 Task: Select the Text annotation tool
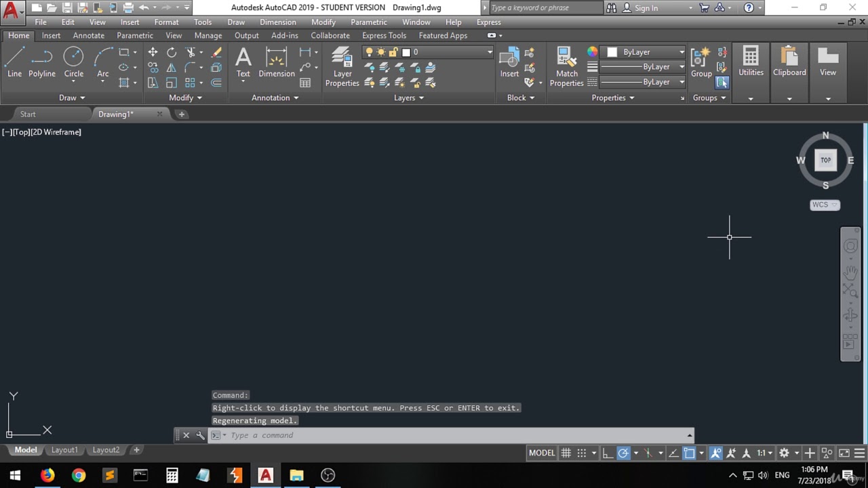point(243,62)
